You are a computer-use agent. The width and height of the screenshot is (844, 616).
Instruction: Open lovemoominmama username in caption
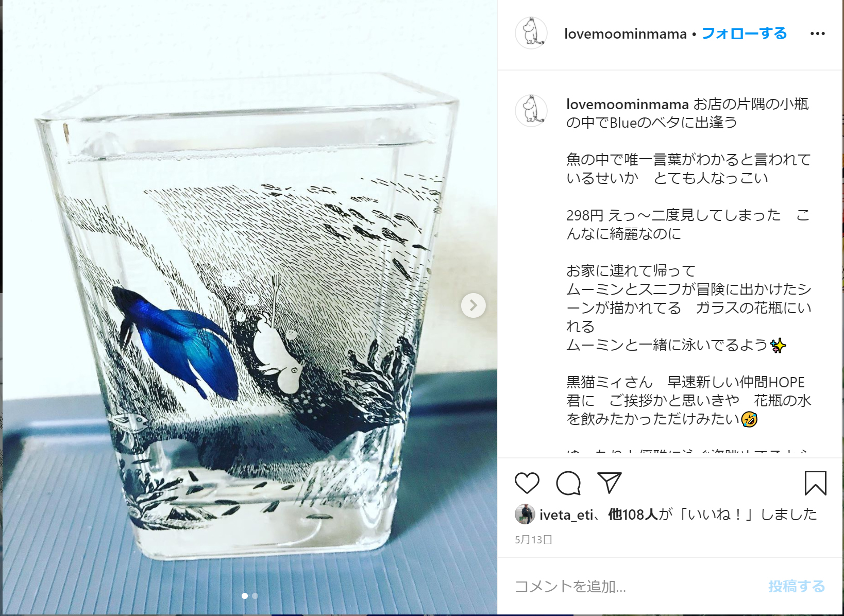(x=627, y=105)
